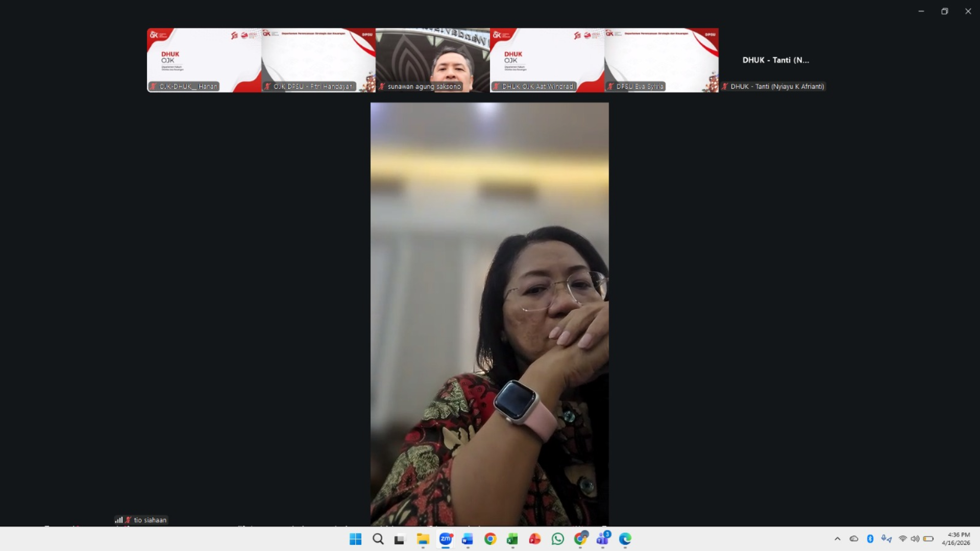Viewport: 980px width, 551px height.
Task: Click the OJK-DHUK_Hanan participant thumbnail
Action: [x=204, y=60]
